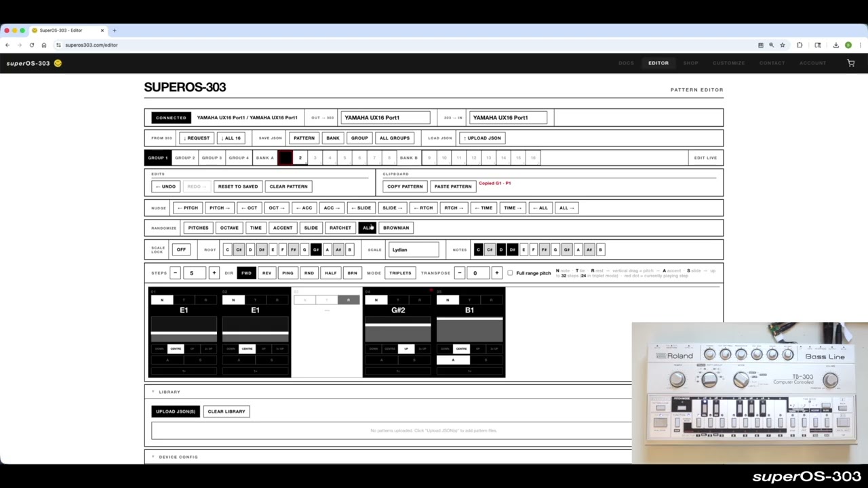This screenshot has width=868, height=488.
Task: Click COPY PATTERN
Action: coord(405,186)
